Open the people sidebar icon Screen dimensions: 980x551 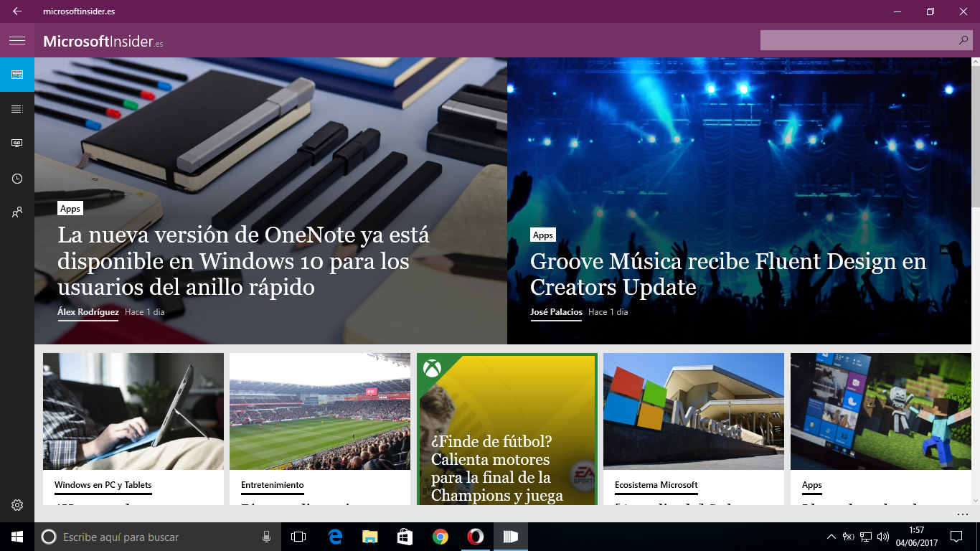pos(17,212)
